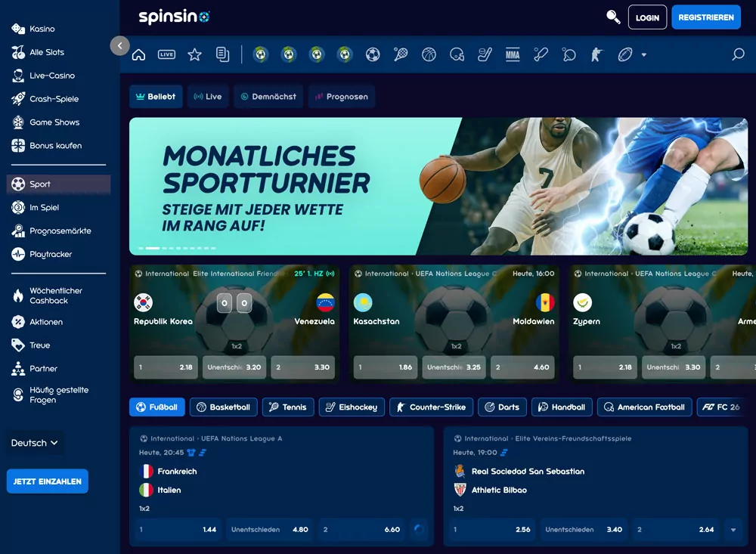Select the Handball filter chip
Screen dimensions: 756x554
pyautogui.click(x=562, y=407)
